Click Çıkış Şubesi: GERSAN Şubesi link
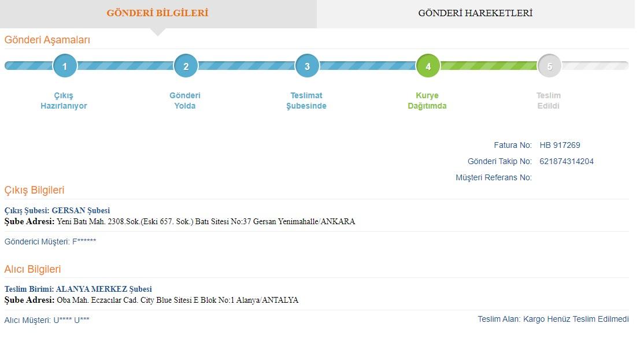 pyautogui.click(x=57, y=210)
